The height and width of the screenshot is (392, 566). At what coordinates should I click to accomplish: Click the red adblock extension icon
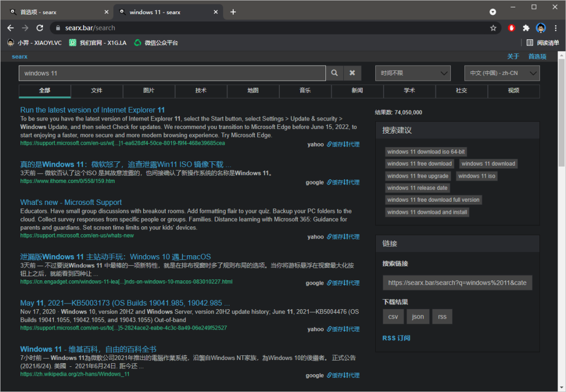pos(511,28)
